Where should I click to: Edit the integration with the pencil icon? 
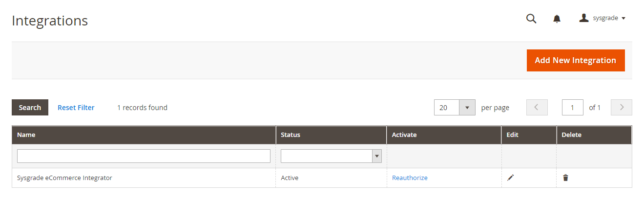[511, 178]
